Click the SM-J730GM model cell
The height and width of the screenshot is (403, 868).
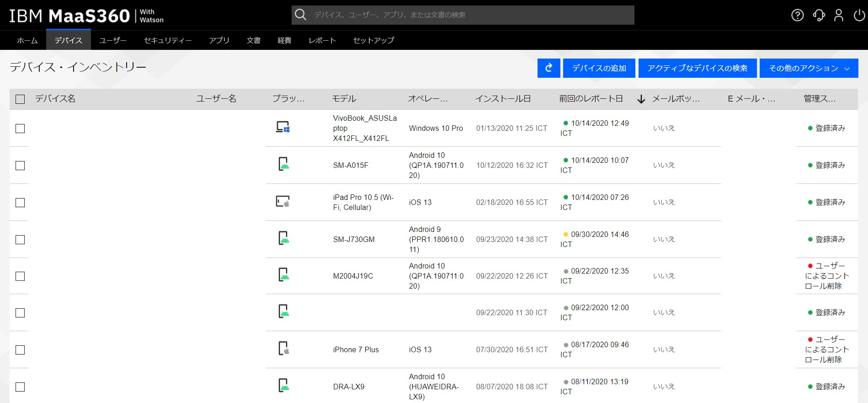pos(354,240)
